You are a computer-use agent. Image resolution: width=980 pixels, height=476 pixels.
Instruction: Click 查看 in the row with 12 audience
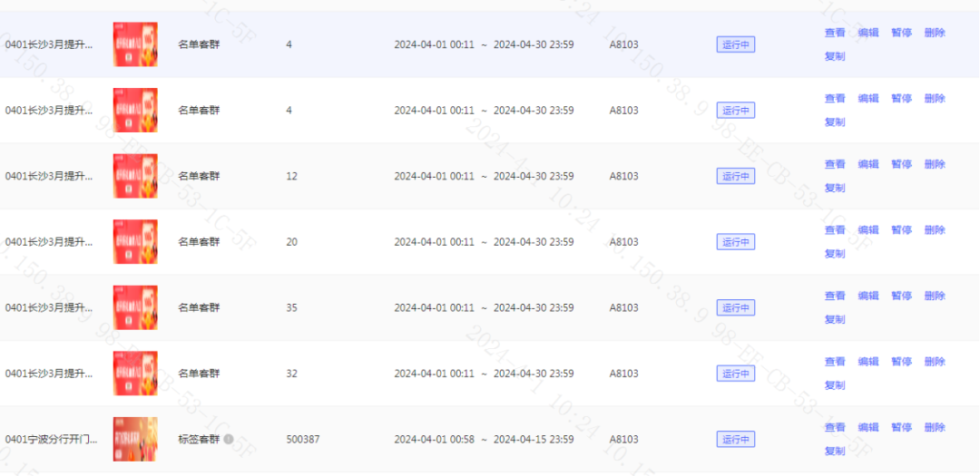pyautogui.click(x=835, y=164)
